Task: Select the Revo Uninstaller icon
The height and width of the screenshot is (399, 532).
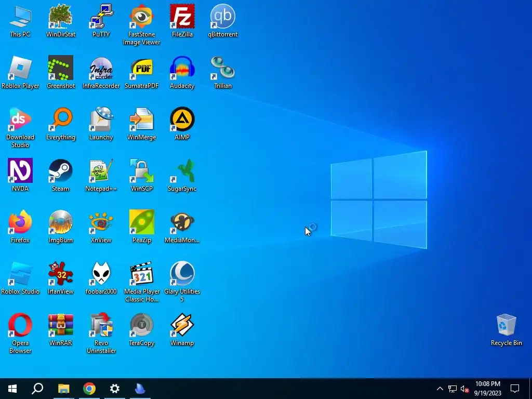Action: point(101,333)
